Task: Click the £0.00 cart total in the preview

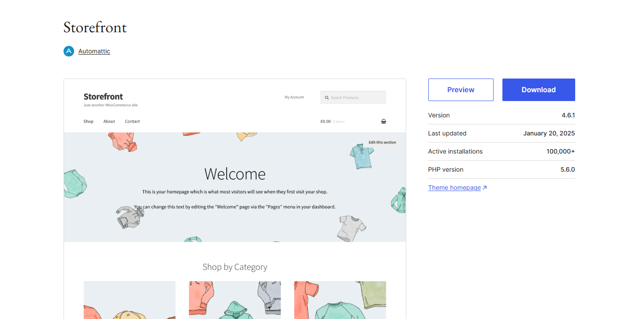Action: 326,121
